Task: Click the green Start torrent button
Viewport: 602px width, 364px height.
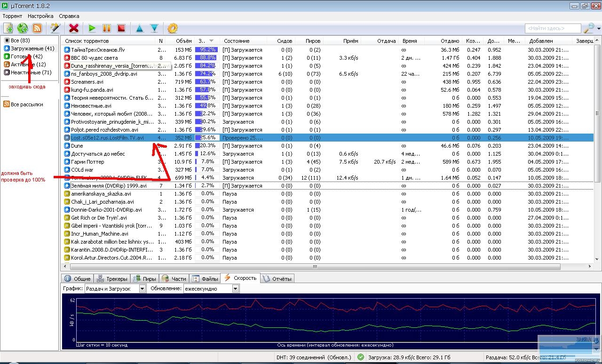Action: pos(92,28)
